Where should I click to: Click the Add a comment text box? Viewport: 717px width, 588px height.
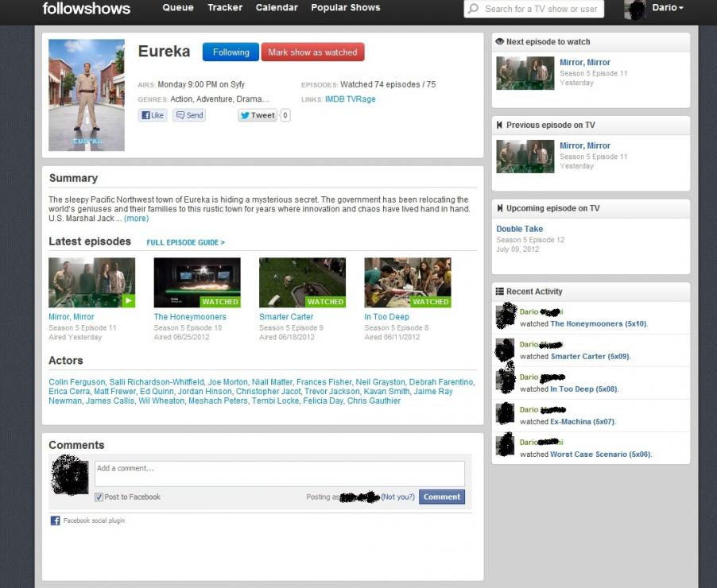click(279, 474)
